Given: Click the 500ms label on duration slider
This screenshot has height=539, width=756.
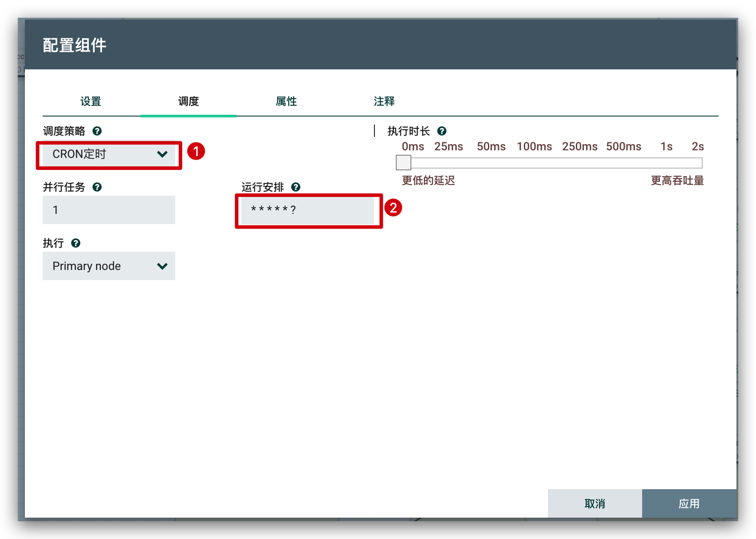Looking at the screenshot, I should [623, 147].
